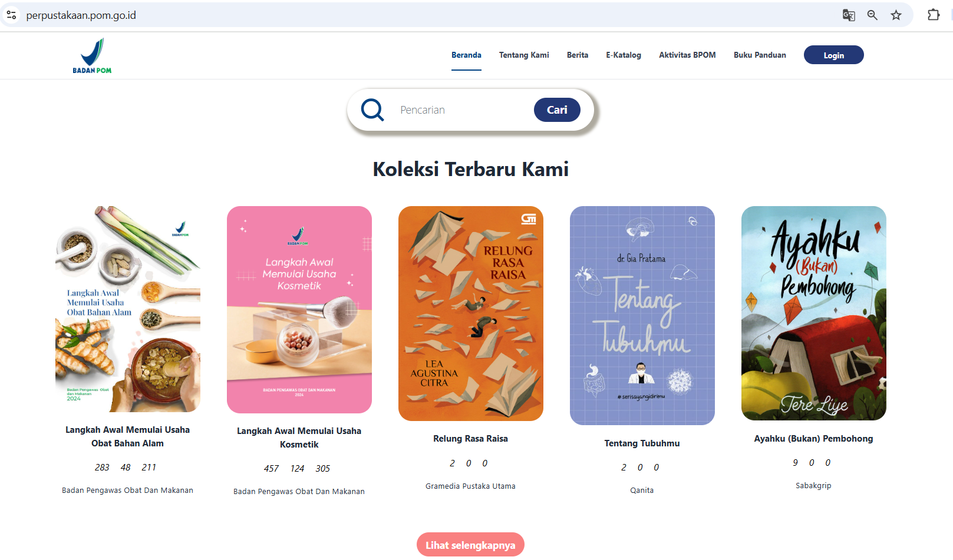The height and width of the screenshot is (560, 953).
Task: Go to Tentang Kami page
Action: (524, 55)
